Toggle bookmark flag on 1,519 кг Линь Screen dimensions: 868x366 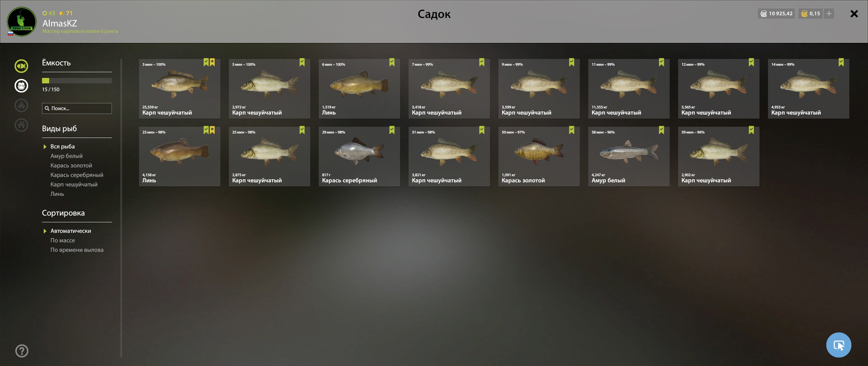point(392,62)
